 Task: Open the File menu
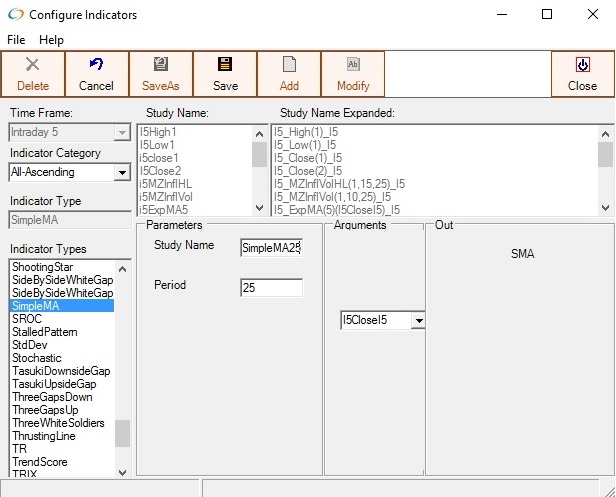[18, 40]
